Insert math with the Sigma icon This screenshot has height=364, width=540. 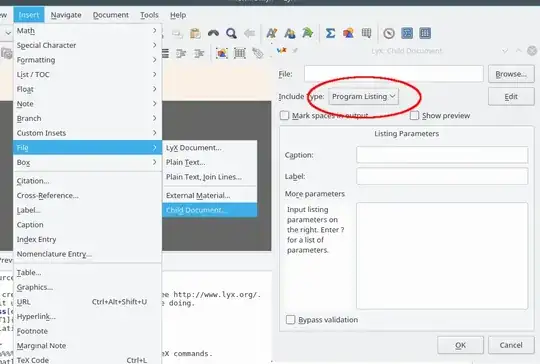[330, 33]
